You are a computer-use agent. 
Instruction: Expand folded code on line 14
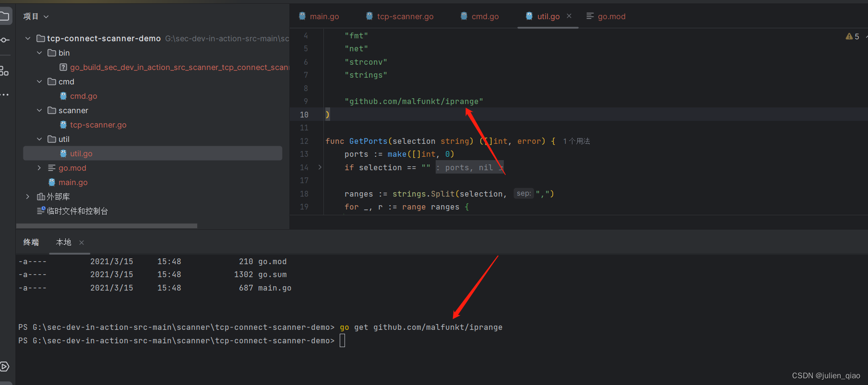click(x=320, y=167)
